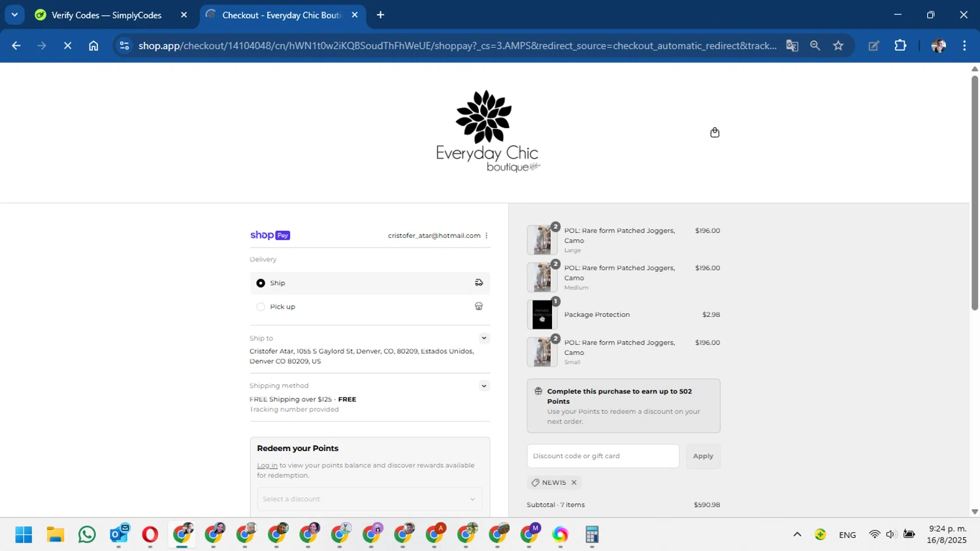Switch to the Checkout Everyday Chic tab

[x=282, y=15]
